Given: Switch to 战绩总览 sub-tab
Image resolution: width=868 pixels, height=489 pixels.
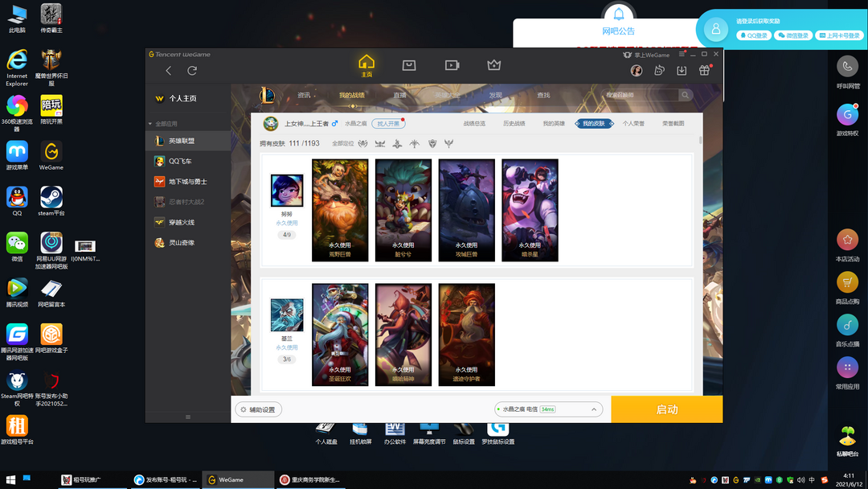Looking at the screenshot, I should (474, 124).
